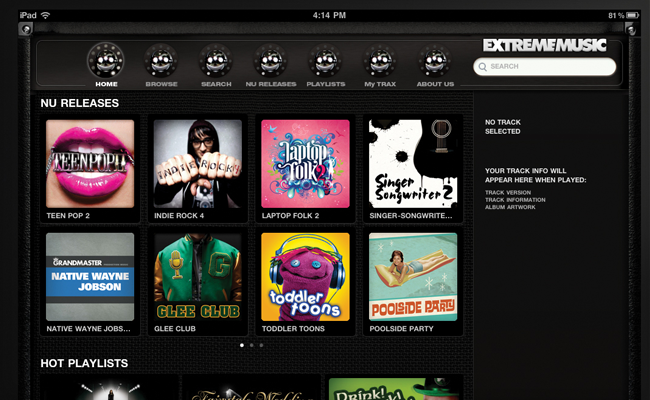Click the NU RELEASES section heading
The width and height of the screenshot is (650, 400).
(80, 103)
